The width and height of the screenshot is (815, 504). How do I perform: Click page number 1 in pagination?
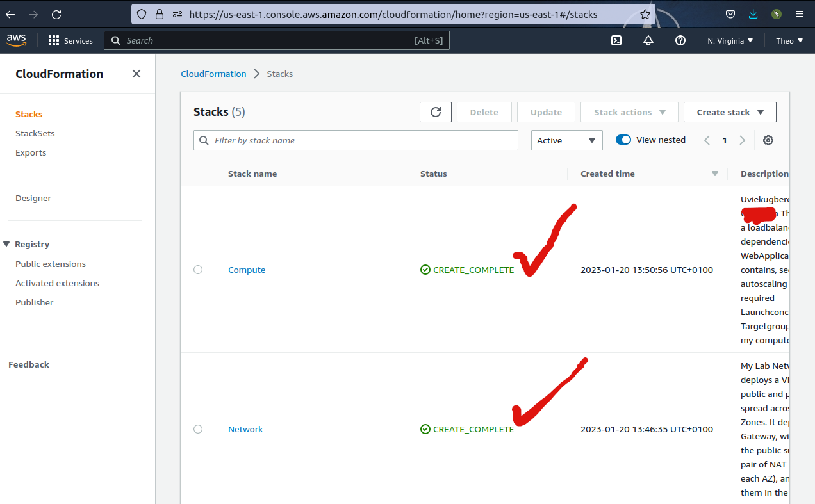tap(725, 140)
